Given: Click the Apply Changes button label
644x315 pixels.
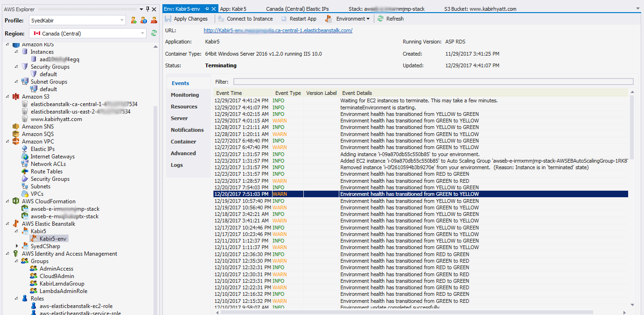Looking at the screenshot, I should (x=190, y=19).
